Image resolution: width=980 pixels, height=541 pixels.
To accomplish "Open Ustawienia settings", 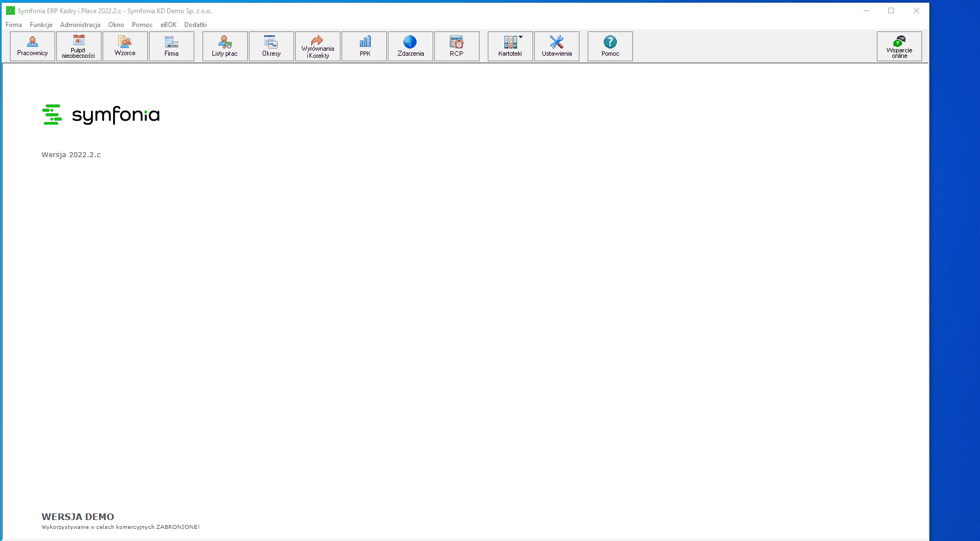I will click(x=557, y=46).
